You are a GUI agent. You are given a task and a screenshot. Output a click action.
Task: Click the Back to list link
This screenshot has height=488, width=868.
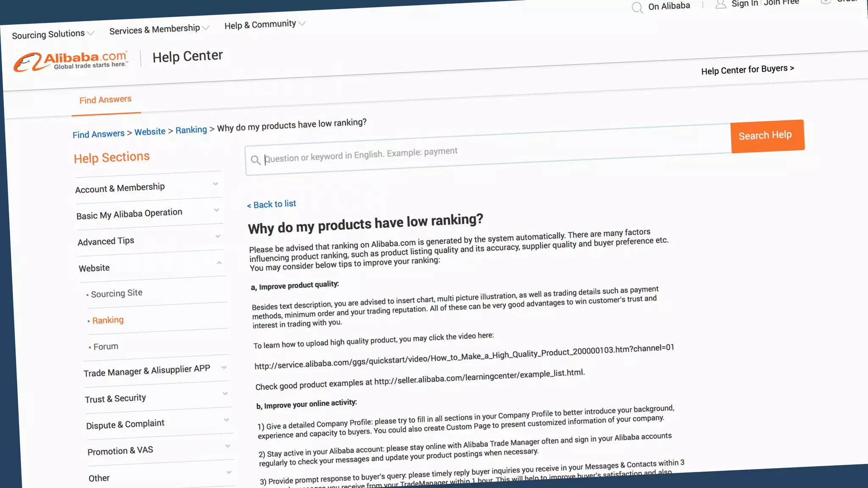click(x=272, y=204)
